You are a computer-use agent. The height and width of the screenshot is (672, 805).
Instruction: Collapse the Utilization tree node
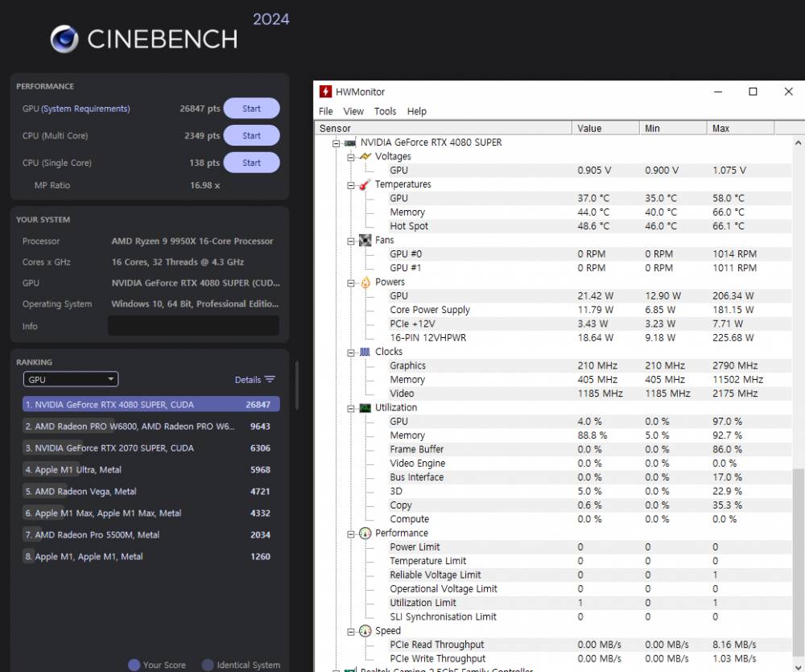pyautogui.click(x=351, y=409)
